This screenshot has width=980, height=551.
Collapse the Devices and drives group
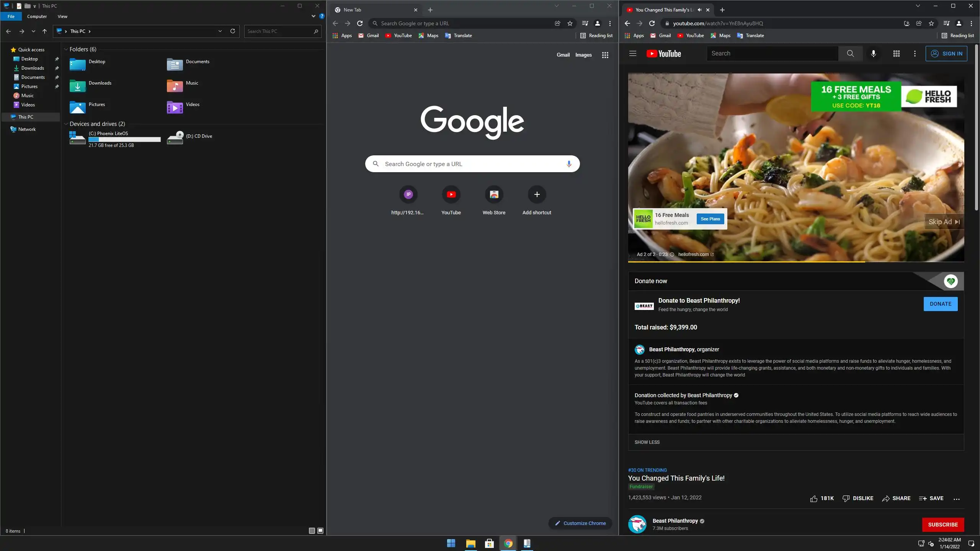pyautogui.click(x=66, y=124)
